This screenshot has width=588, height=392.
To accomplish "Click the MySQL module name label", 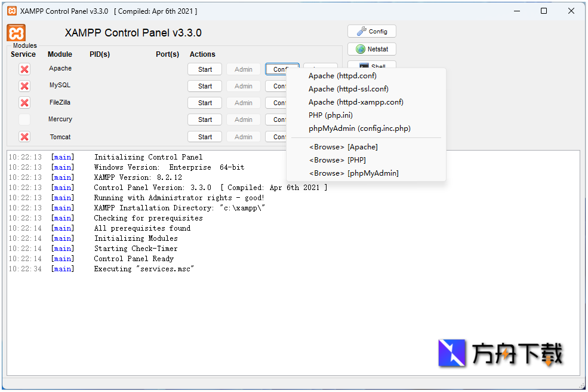I will click(60, 85).
